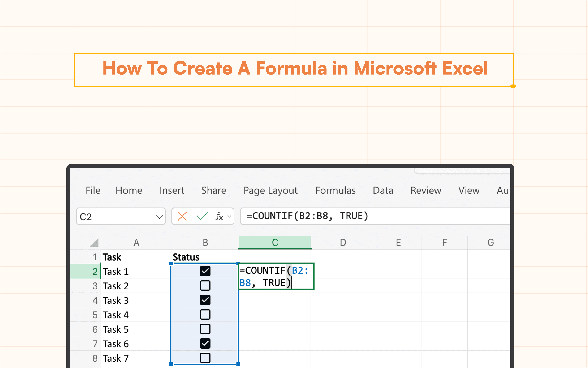
Task: Switch to the Review tab
Action: 426,190
